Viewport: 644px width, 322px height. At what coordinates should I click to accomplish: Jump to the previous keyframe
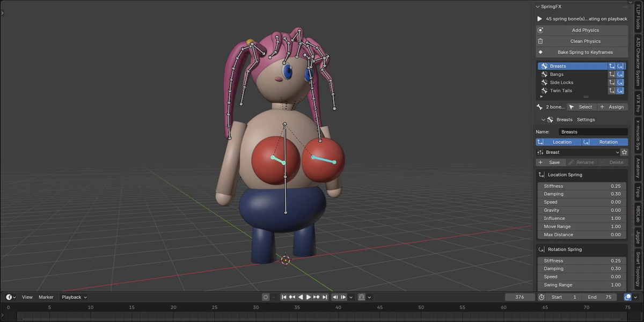[292, 297]
